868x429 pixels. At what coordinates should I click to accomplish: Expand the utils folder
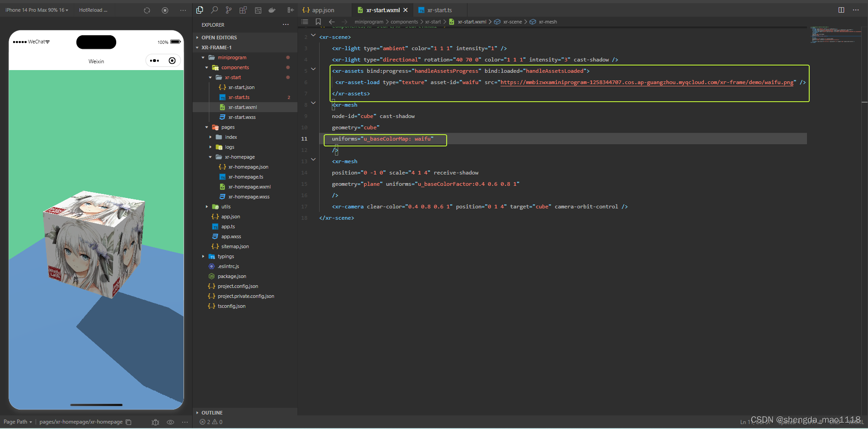207,207
